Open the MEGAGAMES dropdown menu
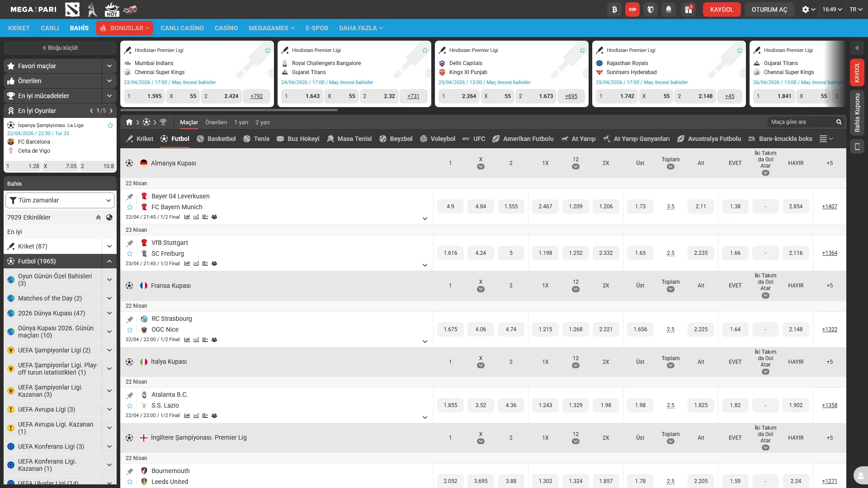This screenshot has height=488, width=868. point(272,28)
